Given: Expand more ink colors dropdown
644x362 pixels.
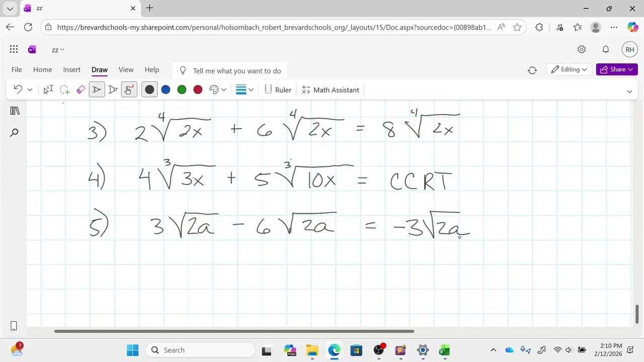Looking at the screenshot, I should pos(224,90).
